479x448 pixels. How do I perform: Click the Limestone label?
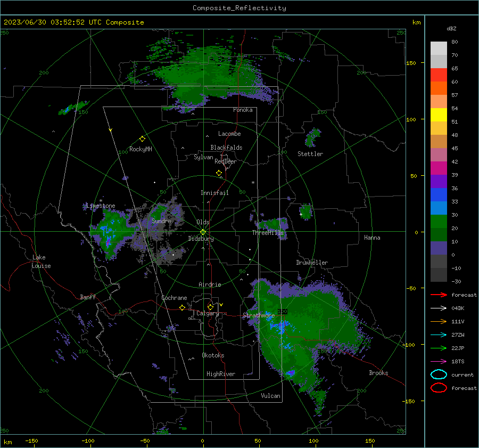click(101, 206)
